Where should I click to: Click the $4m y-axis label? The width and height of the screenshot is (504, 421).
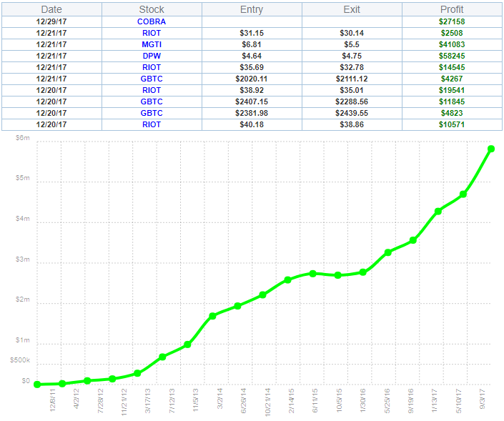pyautogui.click(x=22, y=219)
